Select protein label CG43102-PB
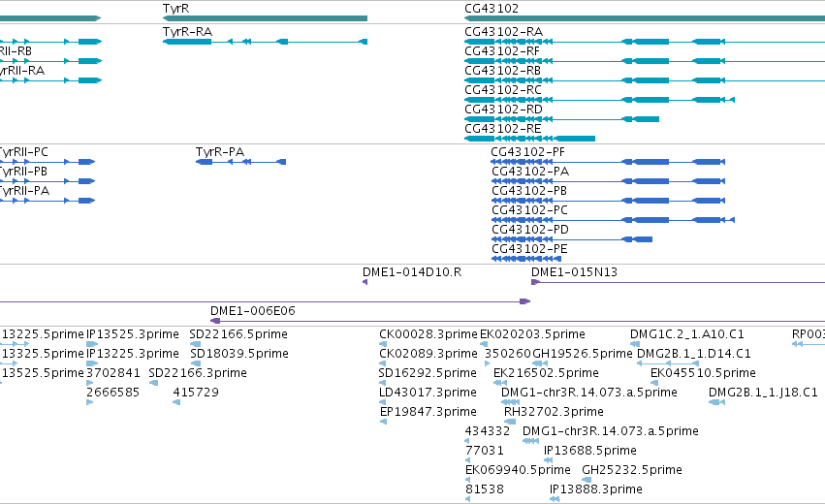Viewport: 825px width, 504px height. point(529,191)
